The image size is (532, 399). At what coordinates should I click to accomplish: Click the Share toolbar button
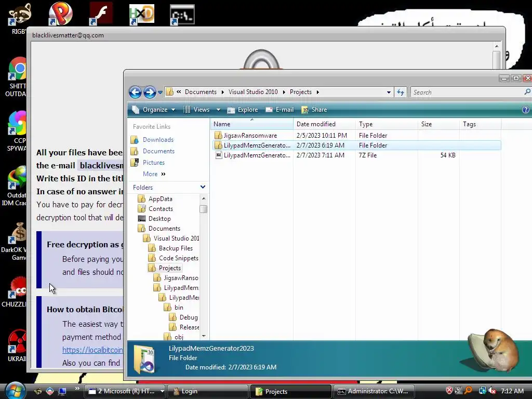click(x=314, y=110)
